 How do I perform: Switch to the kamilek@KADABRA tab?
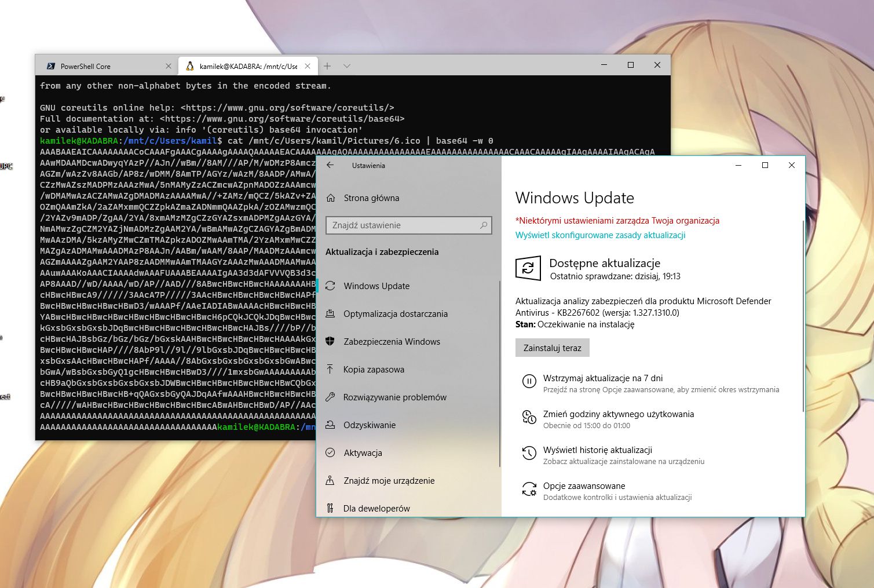click(x=248, y=66)
